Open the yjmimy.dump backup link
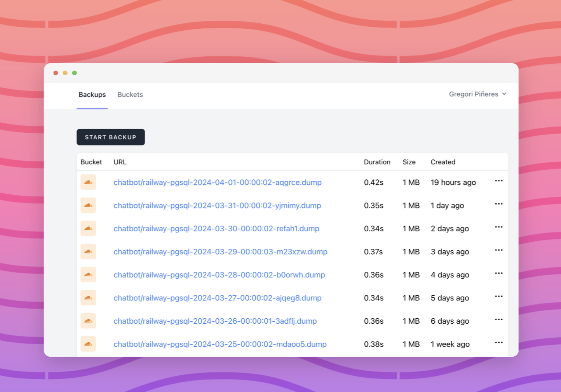 coord(217,205)
